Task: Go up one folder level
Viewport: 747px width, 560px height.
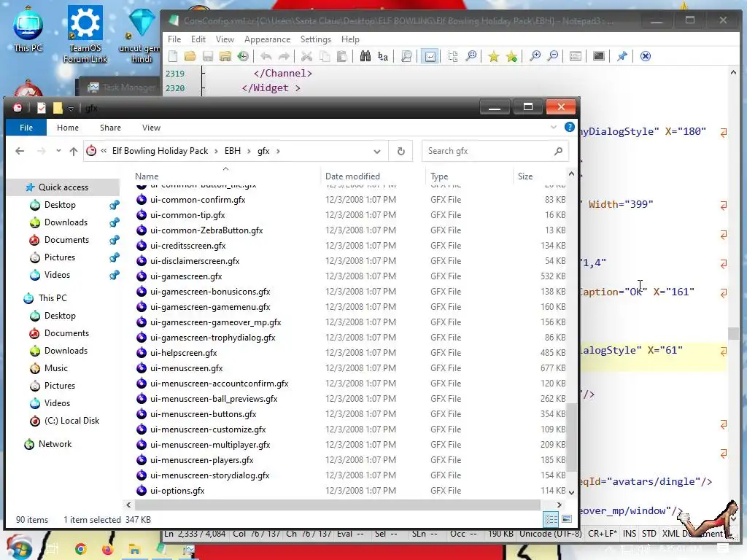Action: [74, 151]
